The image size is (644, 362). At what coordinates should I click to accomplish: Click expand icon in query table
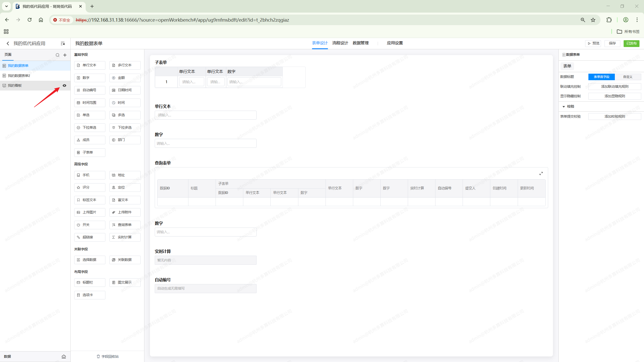point(541,173)
